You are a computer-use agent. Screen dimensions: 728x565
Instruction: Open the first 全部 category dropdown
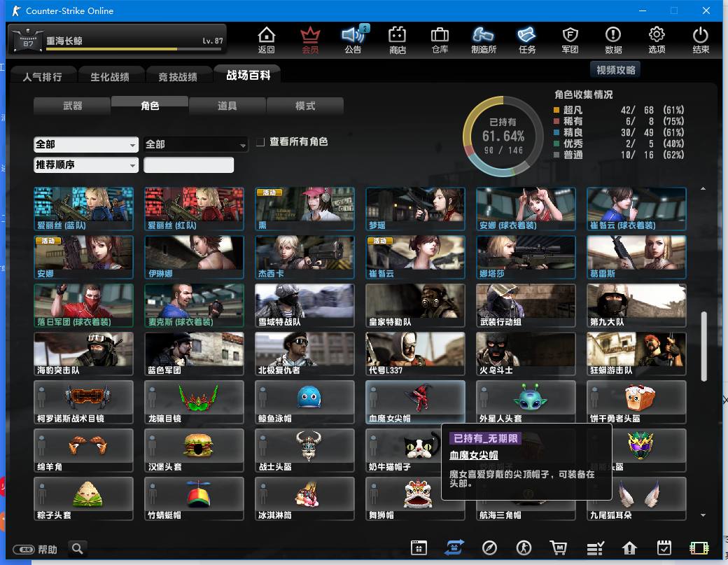point(86,144)
